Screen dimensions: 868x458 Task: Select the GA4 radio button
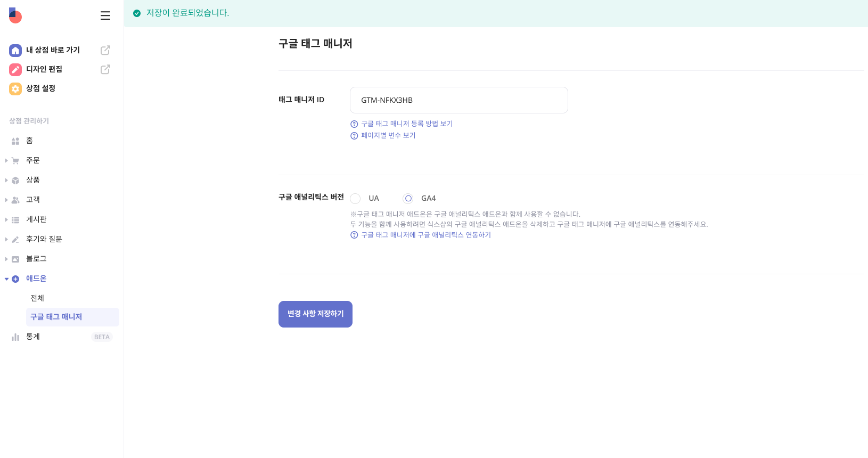408,199
